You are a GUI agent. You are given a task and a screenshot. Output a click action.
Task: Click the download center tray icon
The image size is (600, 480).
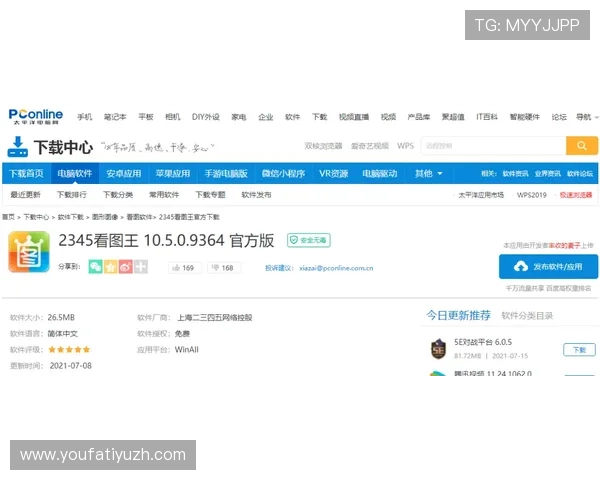[x=17, y=147]
